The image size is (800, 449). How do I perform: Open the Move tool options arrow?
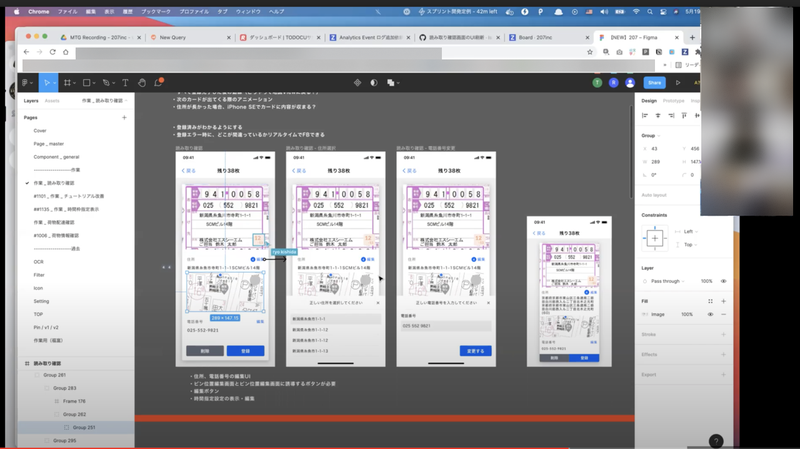(54, 83)
